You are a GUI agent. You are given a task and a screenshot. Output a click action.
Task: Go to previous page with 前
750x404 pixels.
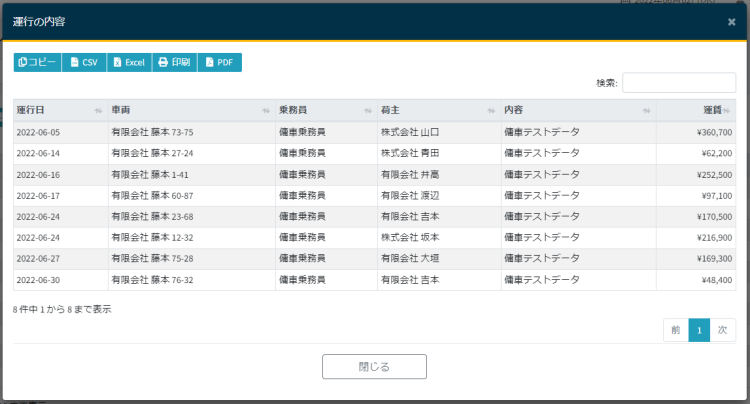[676, 330]
